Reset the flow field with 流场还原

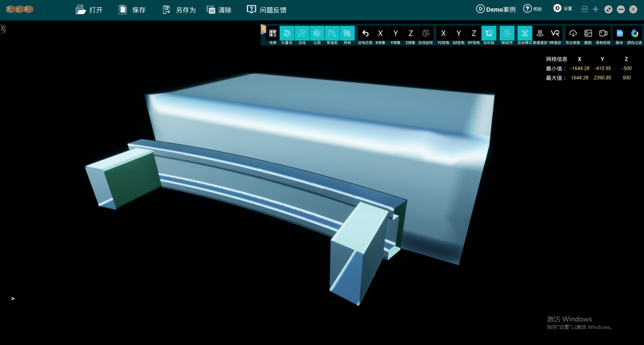(365, 36)
